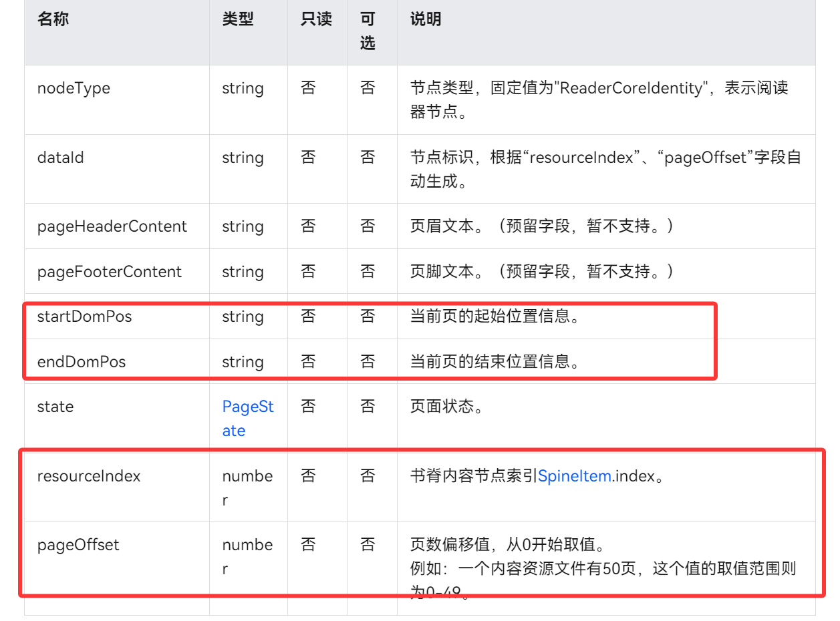Click the pageOffset property name
Screen dimensions: 840x621
(x=78, y=545)
